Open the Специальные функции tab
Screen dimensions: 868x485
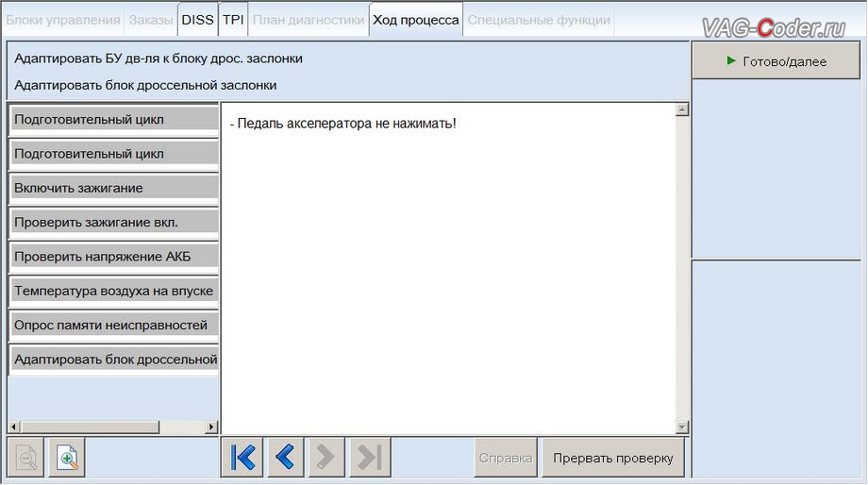click(539, 21)
